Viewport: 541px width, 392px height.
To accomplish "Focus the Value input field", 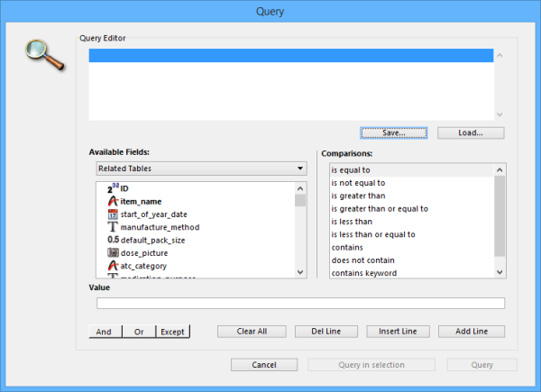I will (x=297, y=304).
